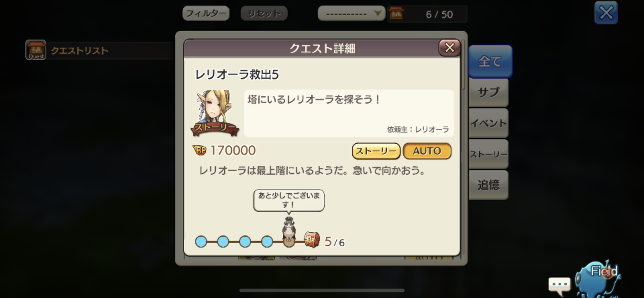Image resolution: width=644 pixels, height=298 pixels.
Task: Click the Quest list icon
Action: (36, 50)
